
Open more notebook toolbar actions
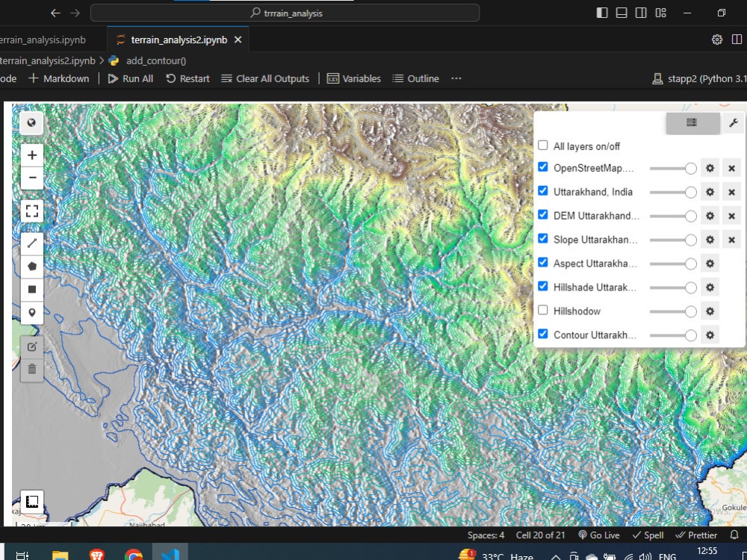coord(456,78)
